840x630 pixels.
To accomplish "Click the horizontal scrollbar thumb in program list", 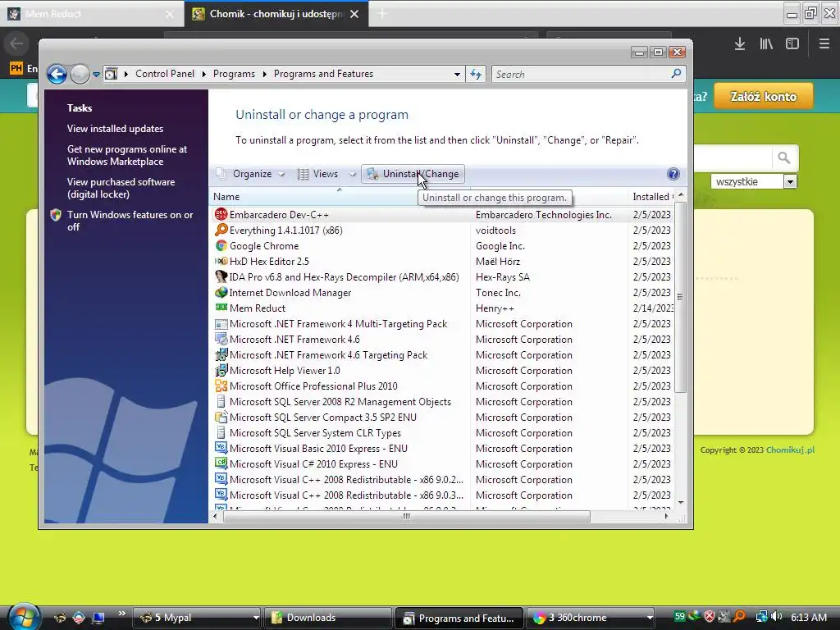I will point(407,517).
